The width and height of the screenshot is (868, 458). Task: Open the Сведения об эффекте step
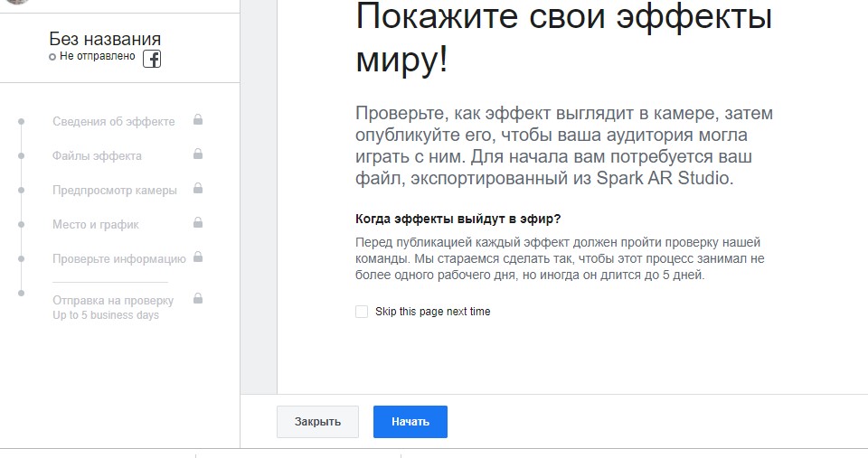[x=113, y=122]
